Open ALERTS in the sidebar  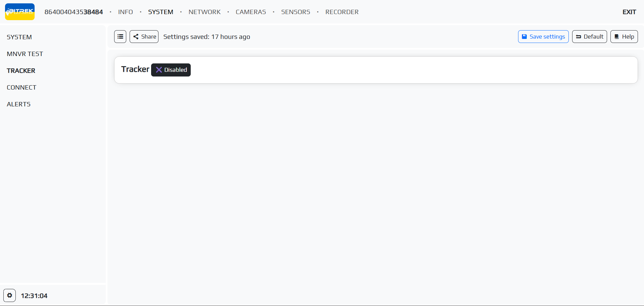[x=18, y=104]
